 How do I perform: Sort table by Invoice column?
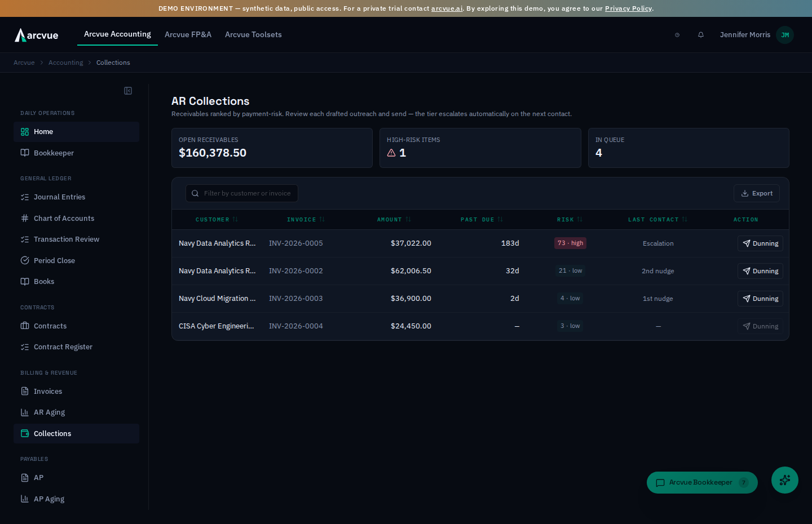coord(306,220)
